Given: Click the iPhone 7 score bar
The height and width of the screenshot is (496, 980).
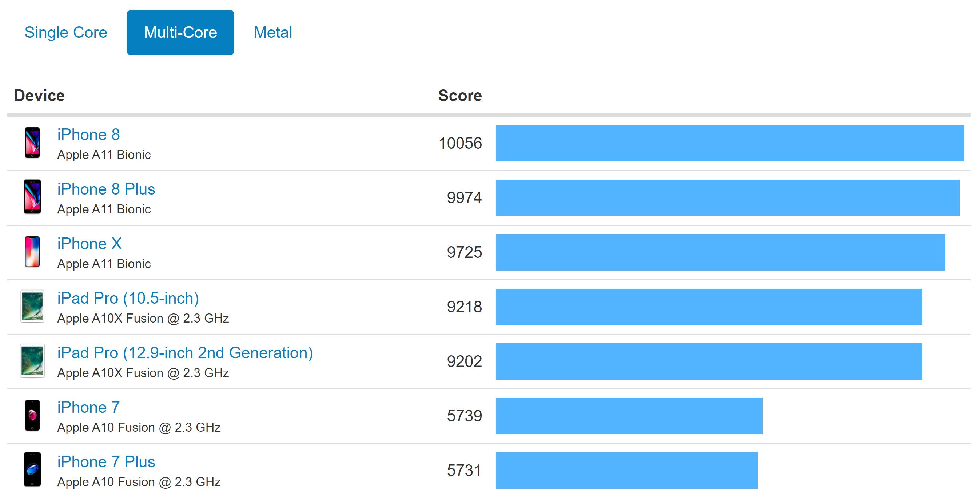Looking at the screenshot, I should coord(629,416).
